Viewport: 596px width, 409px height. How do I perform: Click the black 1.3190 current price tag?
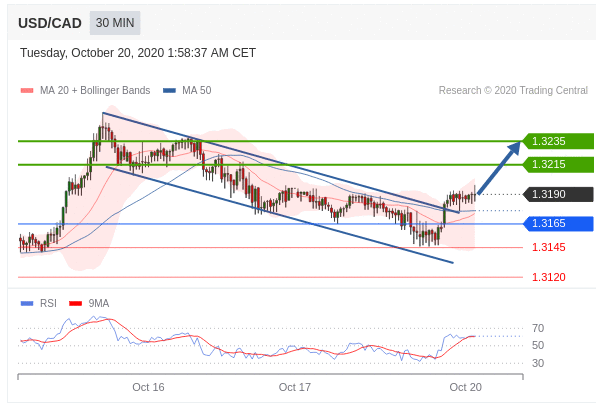(558, 194)
